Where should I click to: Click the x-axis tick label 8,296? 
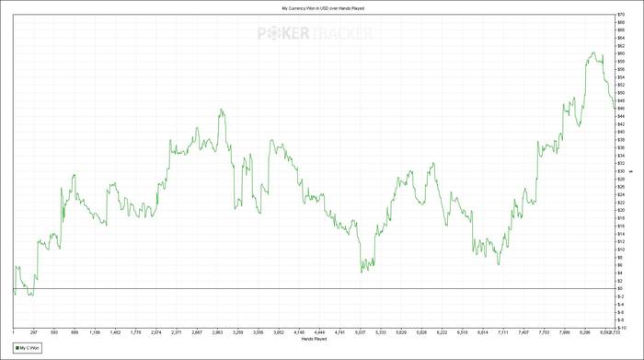585,332
